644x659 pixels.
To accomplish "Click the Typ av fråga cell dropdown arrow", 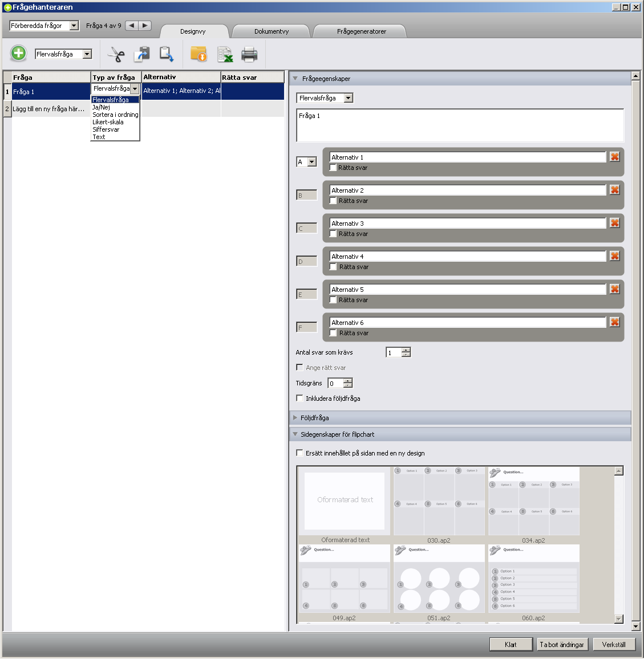I will point(135,89).
